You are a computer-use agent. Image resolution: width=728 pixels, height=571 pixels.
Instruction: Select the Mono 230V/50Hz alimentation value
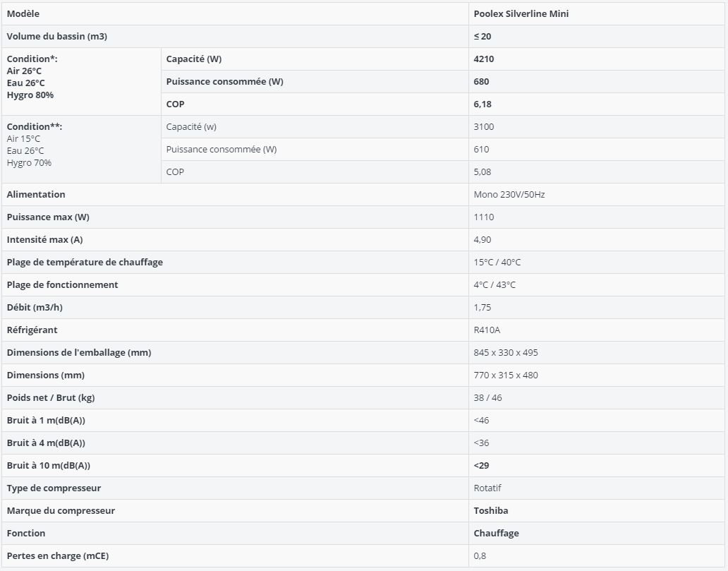(509, 195)
